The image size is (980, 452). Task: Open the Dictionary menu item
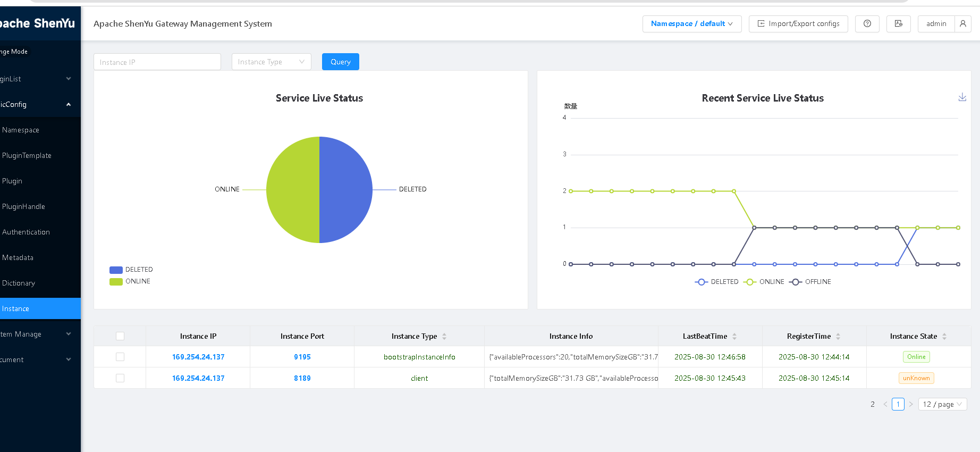19,283
